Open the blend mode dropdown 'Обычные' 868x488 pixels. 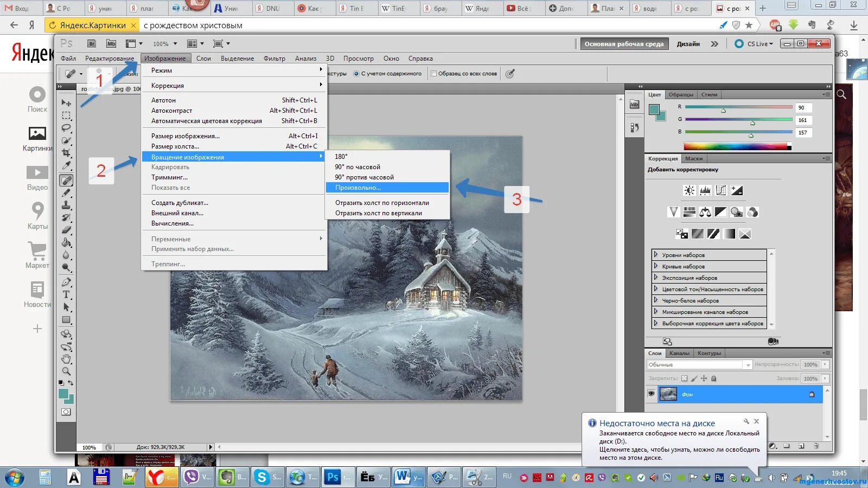tap(699, 365)
